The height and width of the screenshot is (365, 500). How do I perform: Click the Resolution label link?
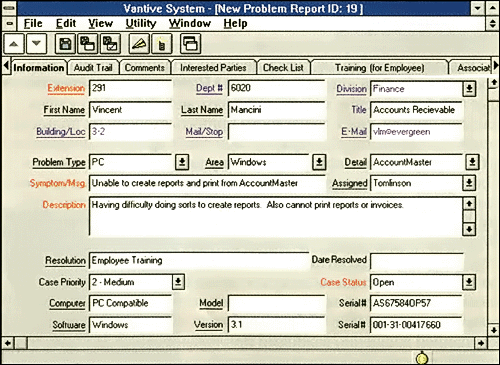(x=65, y=260)
